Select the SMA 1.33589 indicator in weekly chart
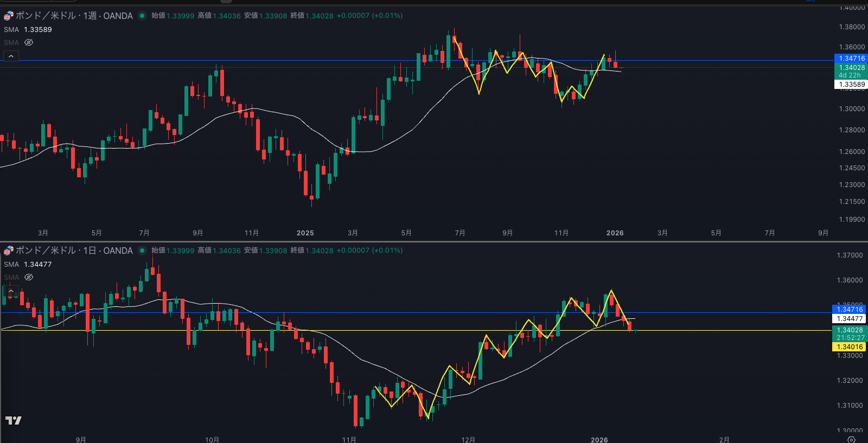 pyautogui.click(x=28, y=30)
